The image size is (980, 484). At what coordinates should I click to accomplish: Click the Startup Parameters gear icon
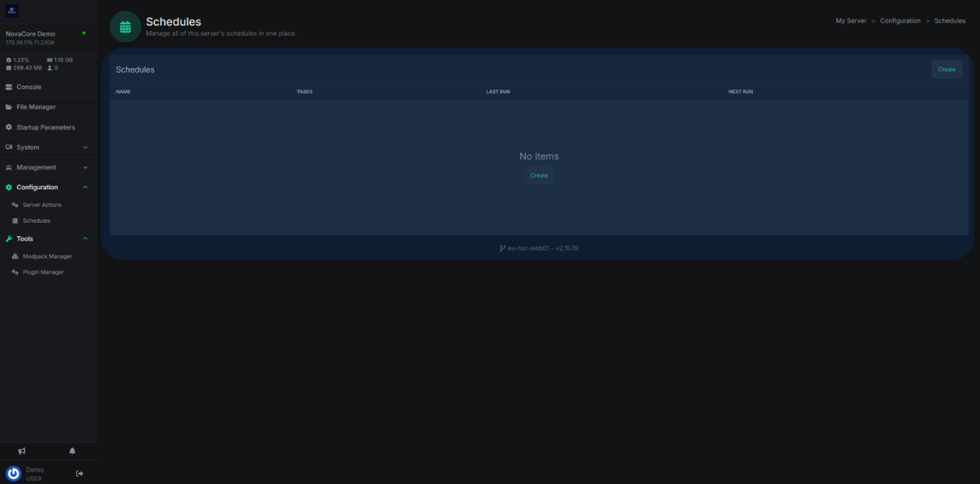tap(9, 127)
